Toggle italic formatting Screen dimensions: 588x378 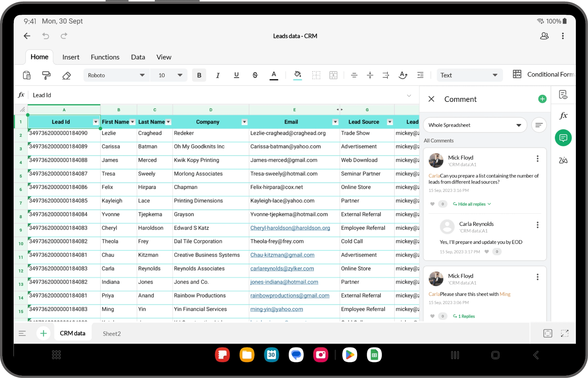(x=217, y=75)
